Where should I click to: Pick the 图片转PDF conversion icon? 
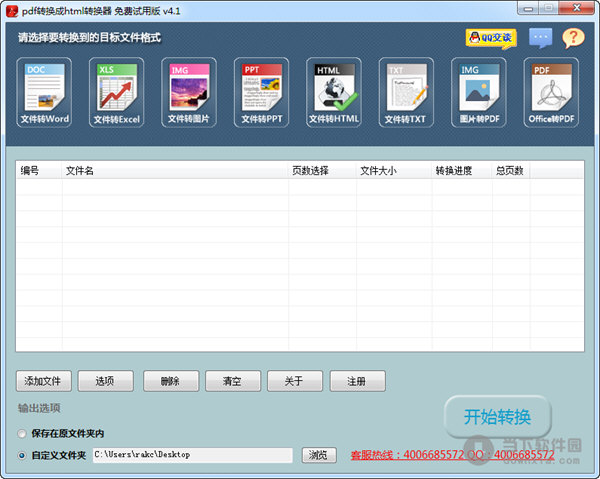pyautogui.click(x=479, y=92)
